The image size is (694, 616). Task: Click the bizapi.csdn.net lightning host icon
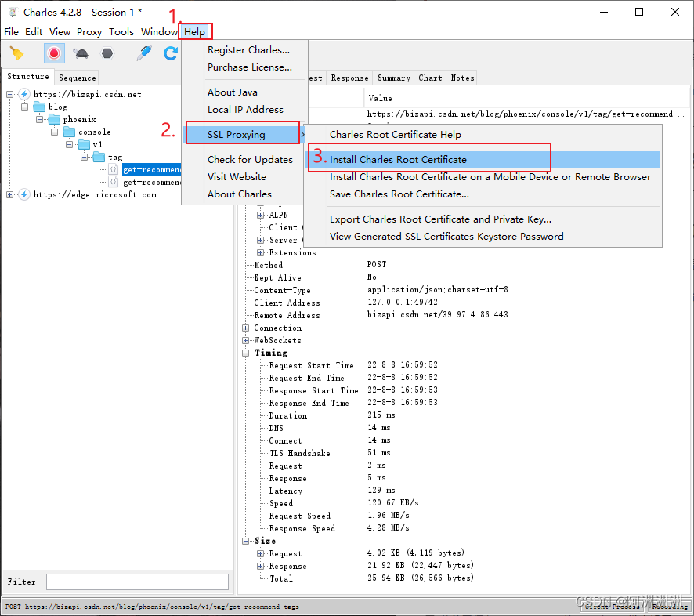point(24,94)
